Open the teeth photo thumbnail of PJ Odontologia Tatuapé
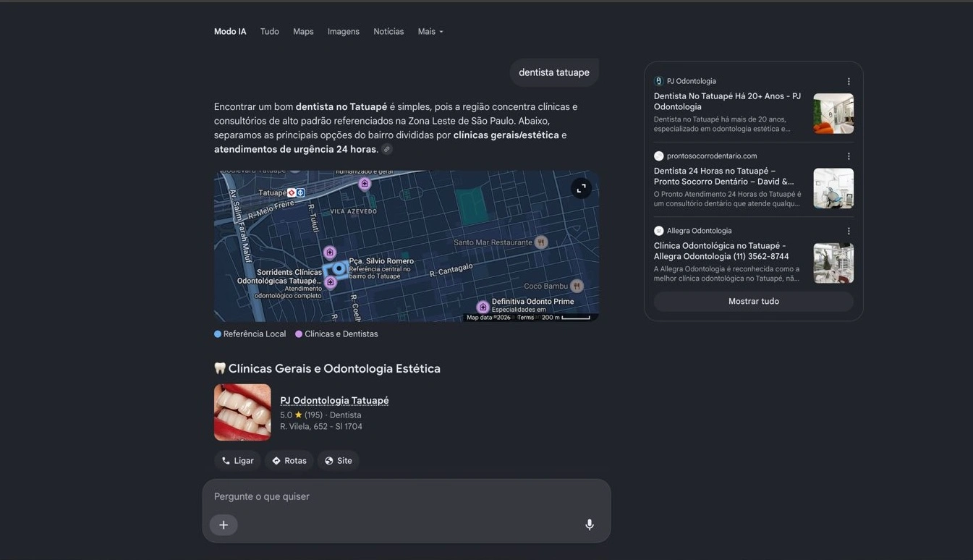 242,412
